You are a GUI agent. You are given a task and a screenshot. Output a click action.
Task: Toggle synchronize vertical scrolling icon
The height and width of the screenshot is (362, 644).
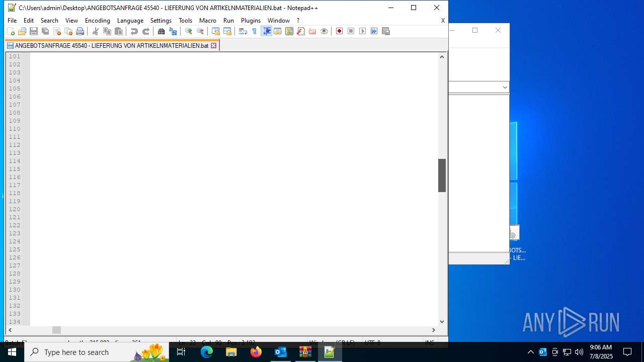216,31
